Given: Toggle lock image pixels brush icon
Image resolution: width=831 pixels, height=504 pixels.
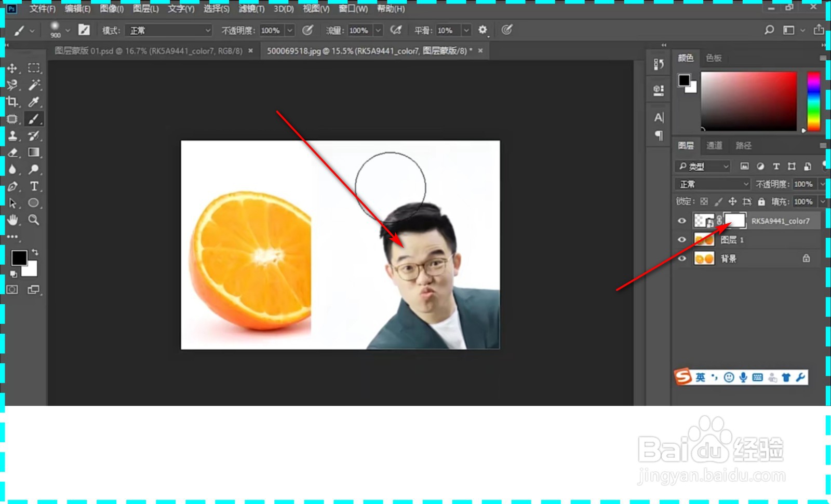Looking at the screenshot, I should pyautogui.click(x=718, y=201).
